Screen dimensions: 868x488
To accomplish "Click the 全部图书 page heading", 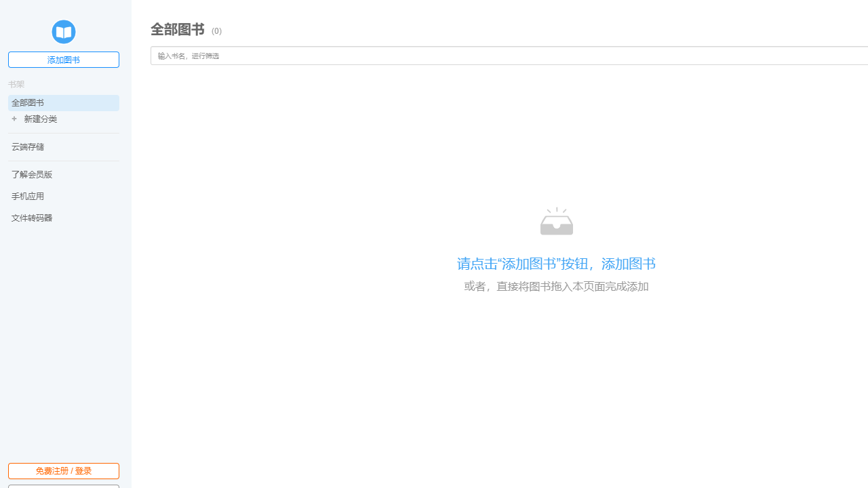I will coord(178,29).
